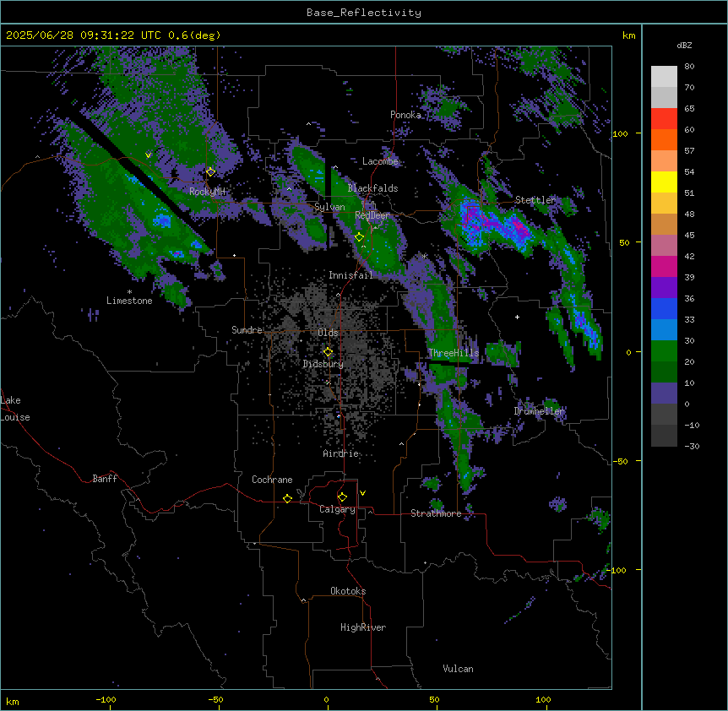728x711 pixels.
Task: Pick the slate purple 0-10 dBZ swatch
Action: pyautogui.click(x=664, y=393)
